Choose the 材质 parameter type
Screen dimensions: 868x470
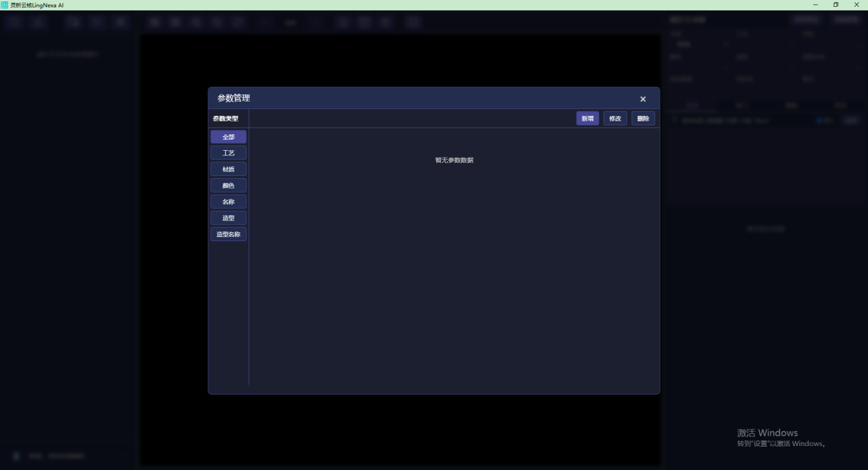pos(228,169)
